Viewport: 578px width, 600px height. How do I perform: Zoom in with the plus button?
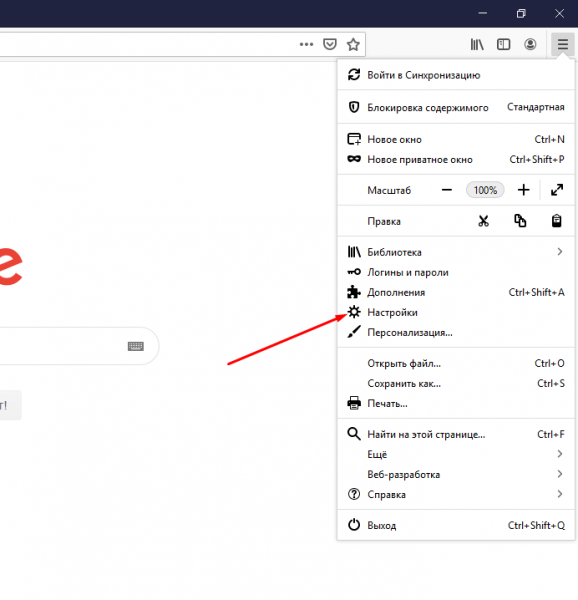point(524,190)
